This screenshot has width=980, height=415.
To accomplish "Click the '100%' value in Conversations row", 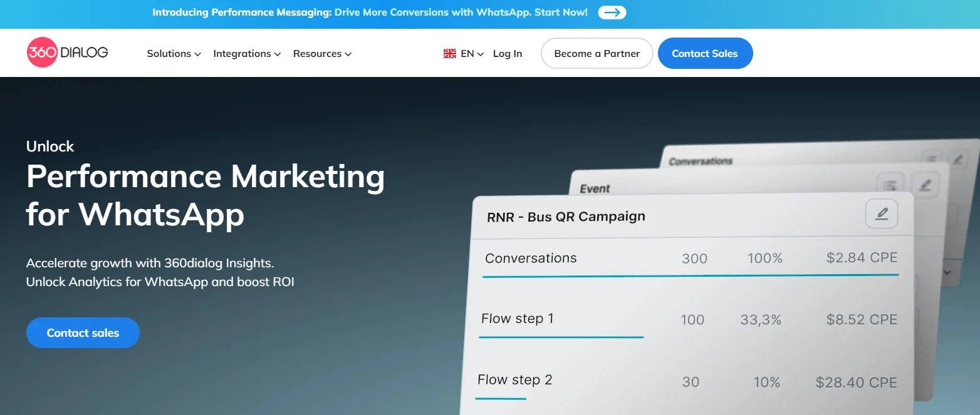I will tap(764, 258).
